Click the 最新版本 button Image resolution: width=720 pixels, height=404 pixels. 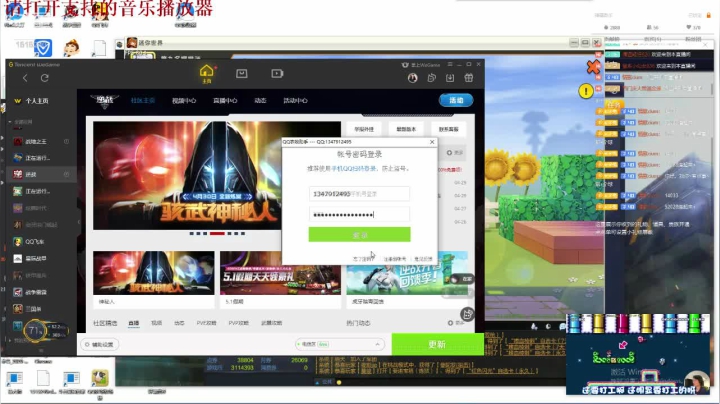tap(406, 129)
